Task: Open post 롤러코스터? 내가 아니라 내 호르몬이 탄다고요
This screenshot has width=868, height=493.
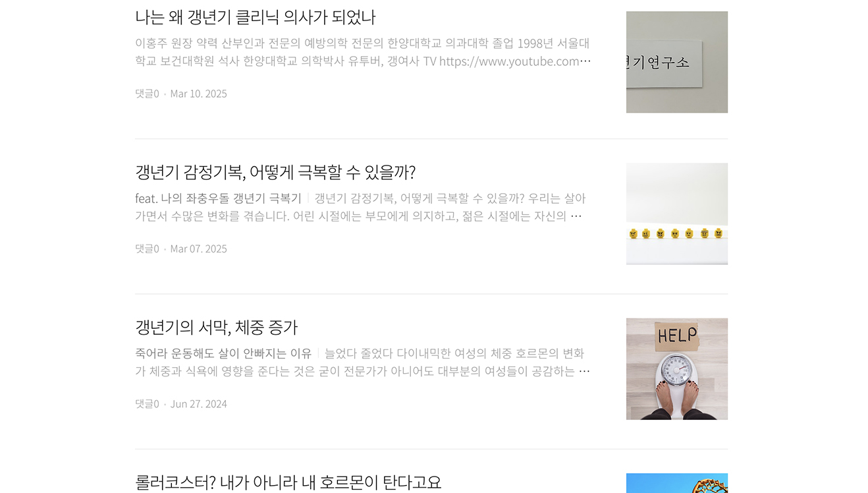Action: click(288, 482)
